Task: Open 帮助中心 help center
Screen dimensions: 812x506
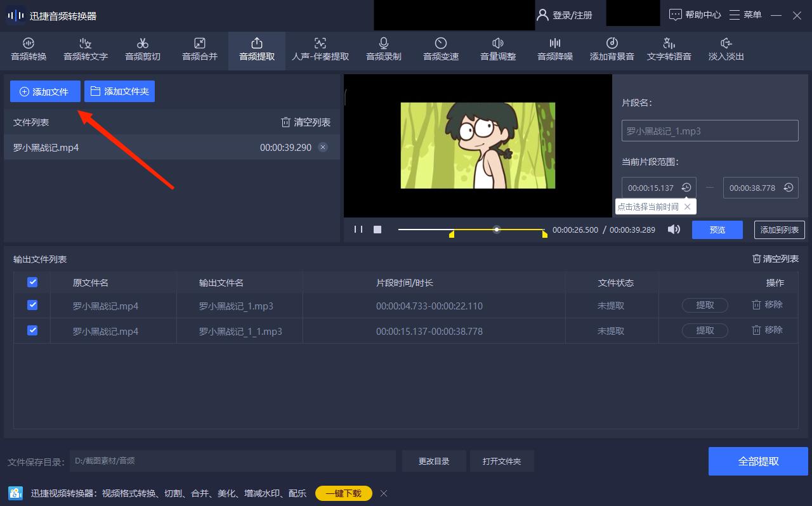Action: (695, 15)
